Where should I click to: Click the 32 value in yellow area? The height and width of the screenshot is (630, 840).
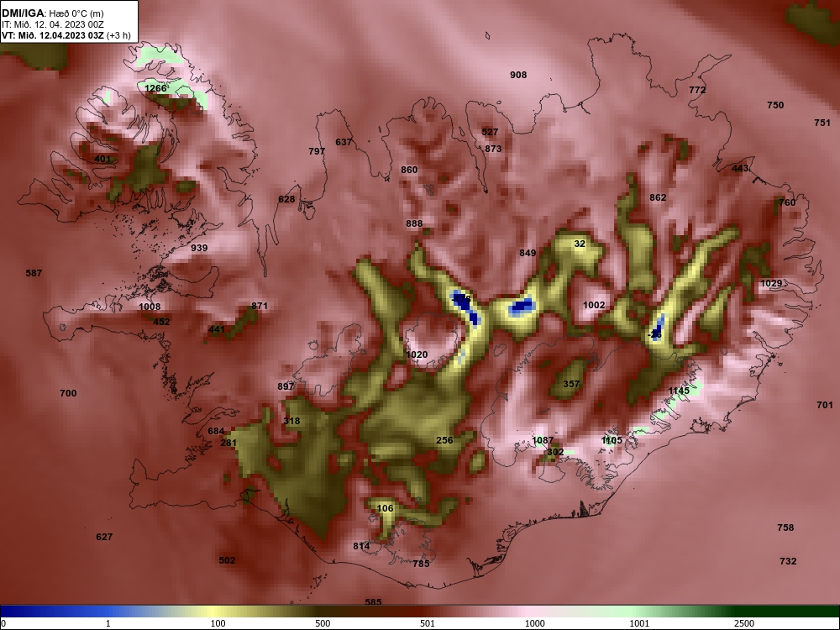(580, 244)
